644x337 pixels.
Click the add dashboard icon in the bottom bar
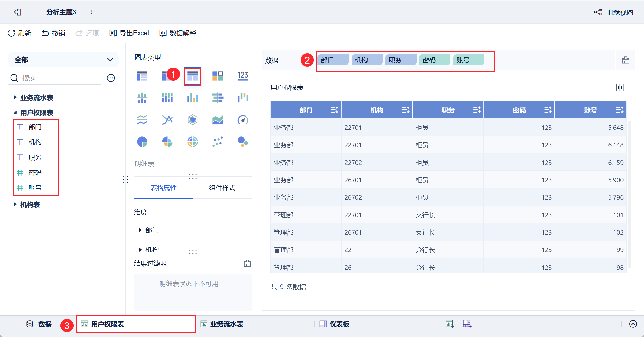point(467,324)
